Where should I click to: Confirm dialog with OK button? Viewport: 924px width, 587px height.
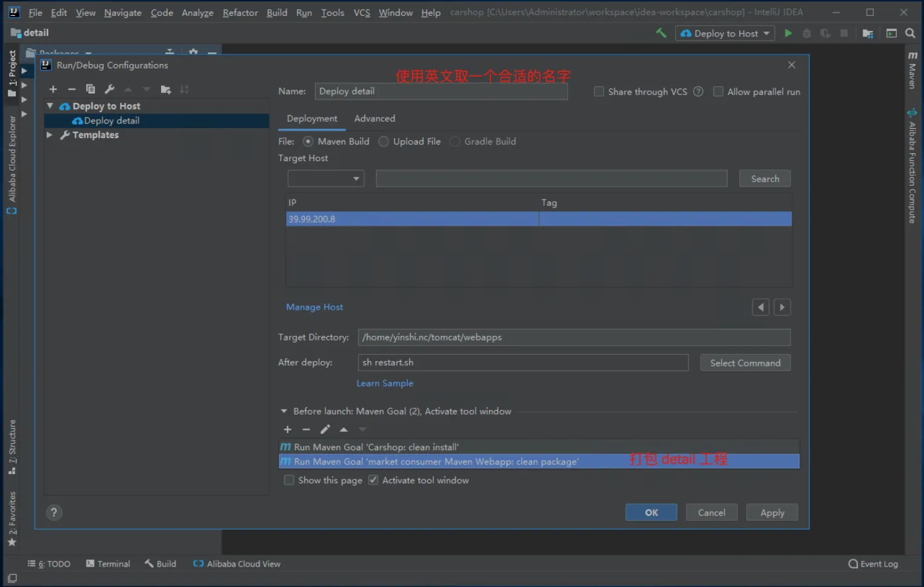point(651,512)
